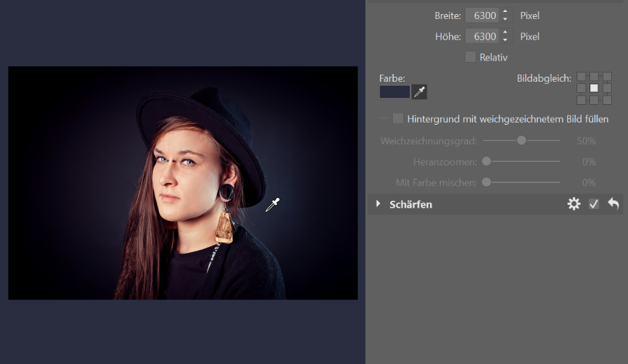Select the center Bildabgleich anchor square
The width and height of the screenshot is (628, 364).
pos(594,88)
